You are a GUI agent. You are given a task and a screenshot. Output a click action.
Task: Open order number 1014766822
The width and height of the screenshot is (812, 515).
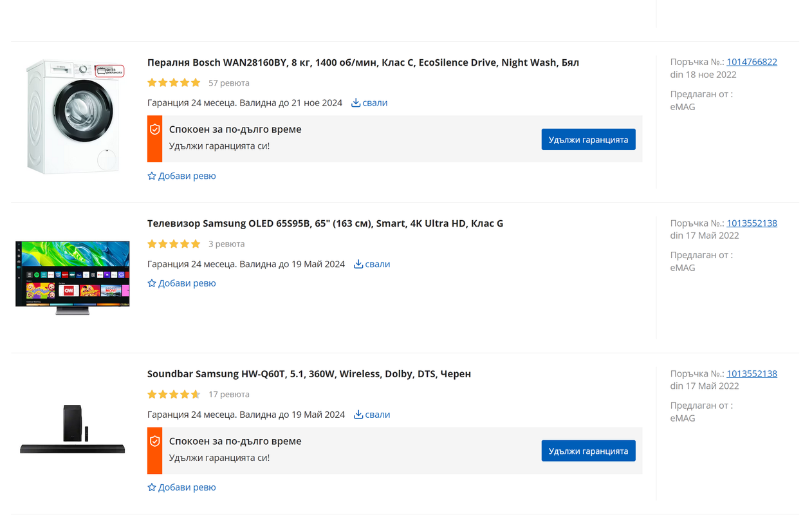click(x=752, y=62)
